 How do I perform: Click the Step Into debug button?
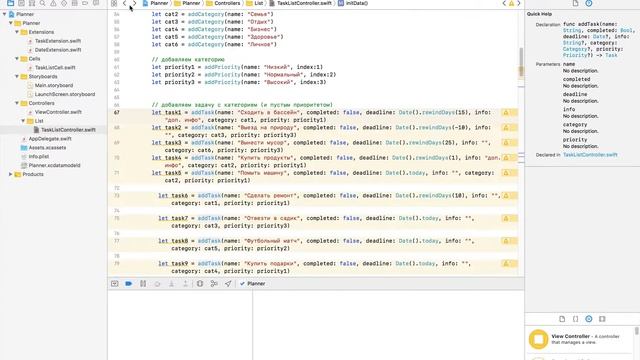coord(171,283)
